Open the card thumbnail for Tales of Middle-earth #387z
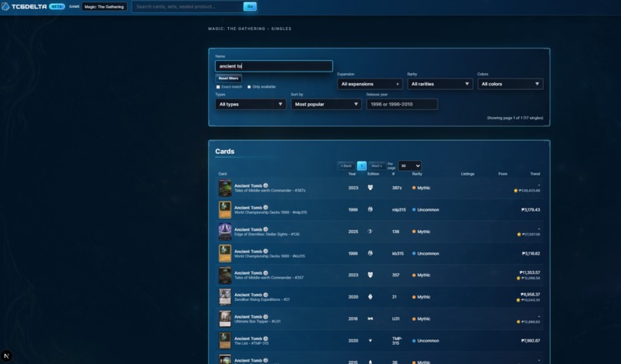 [225, 188]
